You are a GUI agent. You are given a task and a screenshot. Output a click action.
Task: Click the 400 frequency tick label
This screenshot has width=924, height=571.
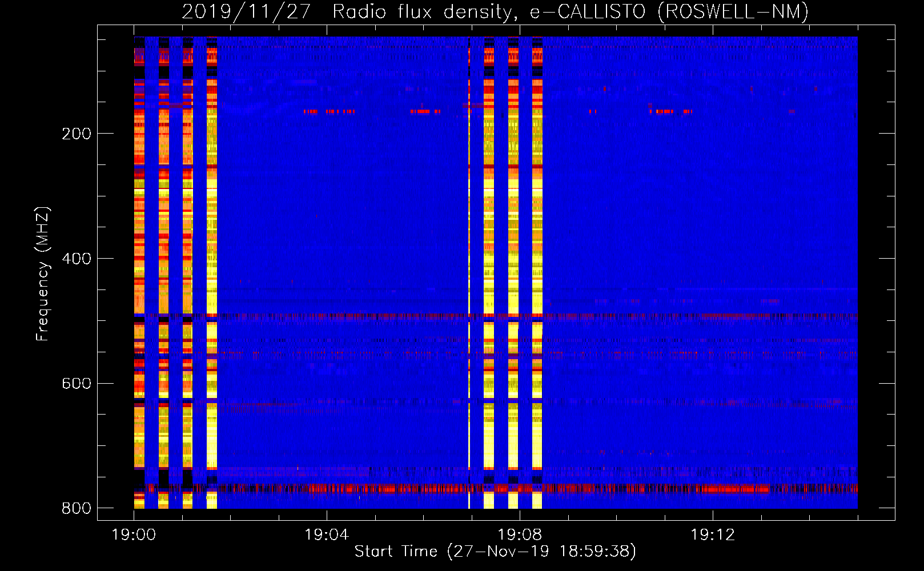pyautogui.click(x=77, y=259)
